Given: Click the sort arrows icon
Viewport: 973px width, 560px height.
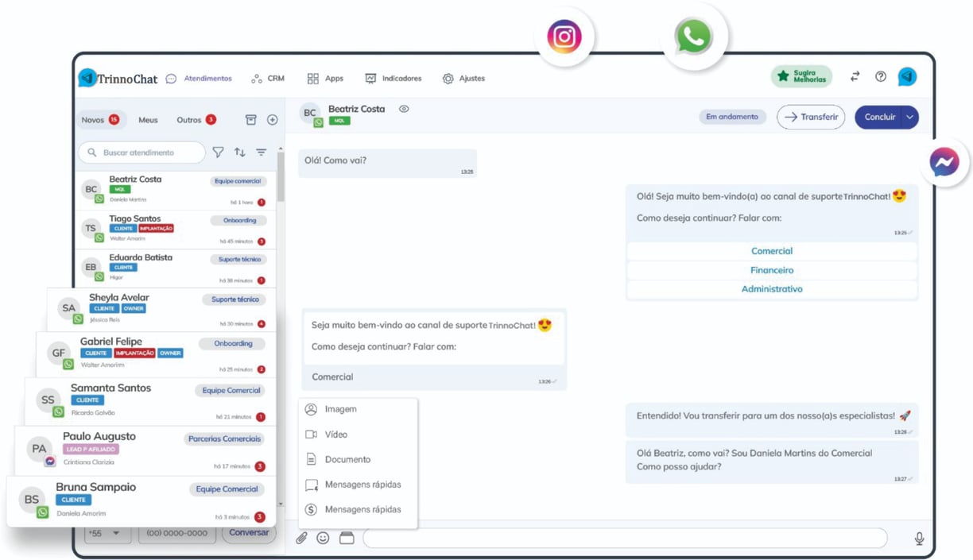Looking at the screenshot, I should click(239, 153).
